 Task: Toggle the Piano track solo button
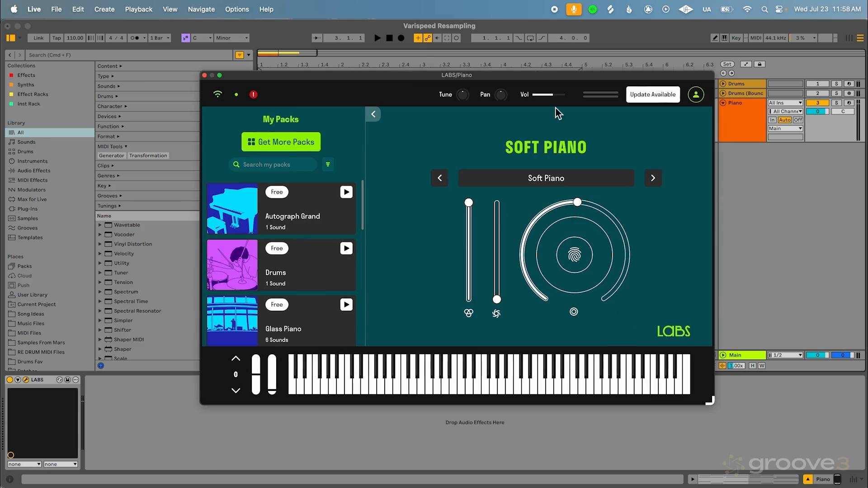pos(836,103)
